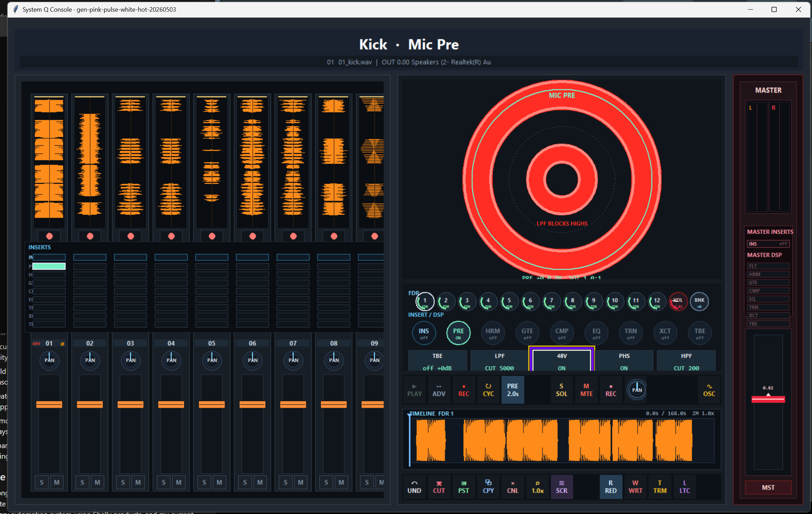This screenshot has height=514, width=812.
Task: Click the PRE 2.0s pre-roll button
Action: coord(513,390)
